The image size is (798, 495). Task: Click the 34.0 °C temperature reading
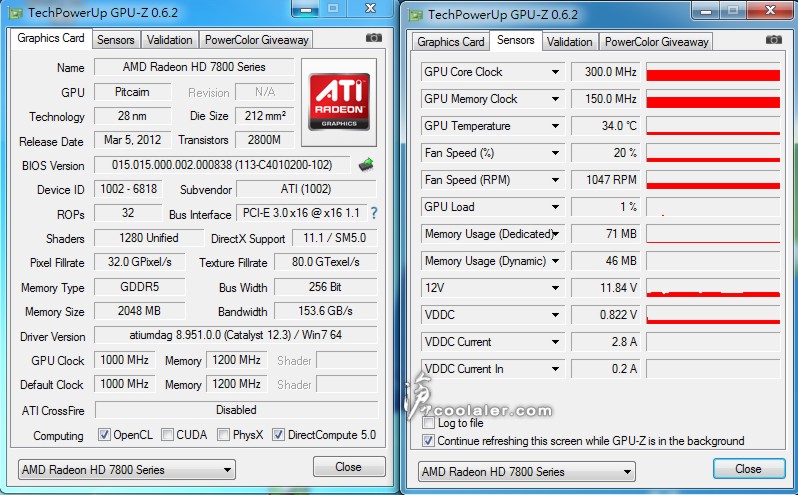coord(606,126)
